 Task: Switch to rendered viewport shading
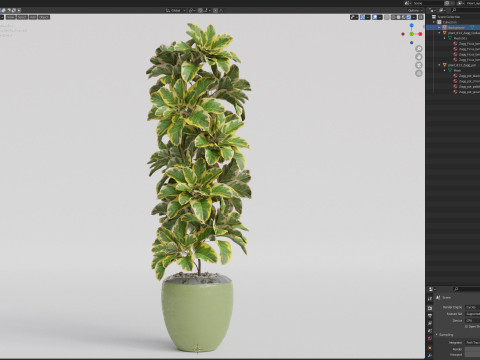pyautogui.click(x=409, y=17)
